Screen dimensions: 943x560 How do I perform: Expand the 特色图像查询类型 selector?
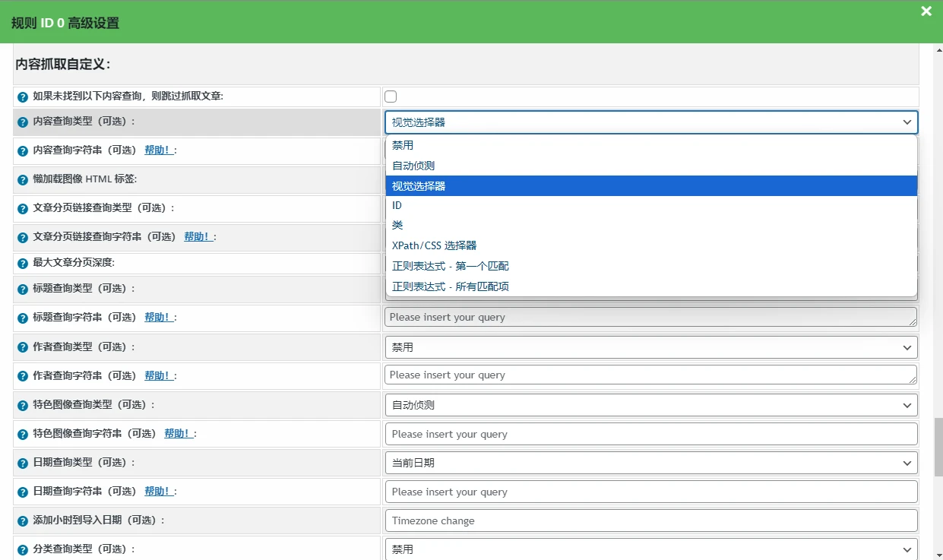(x=650, y=404)
